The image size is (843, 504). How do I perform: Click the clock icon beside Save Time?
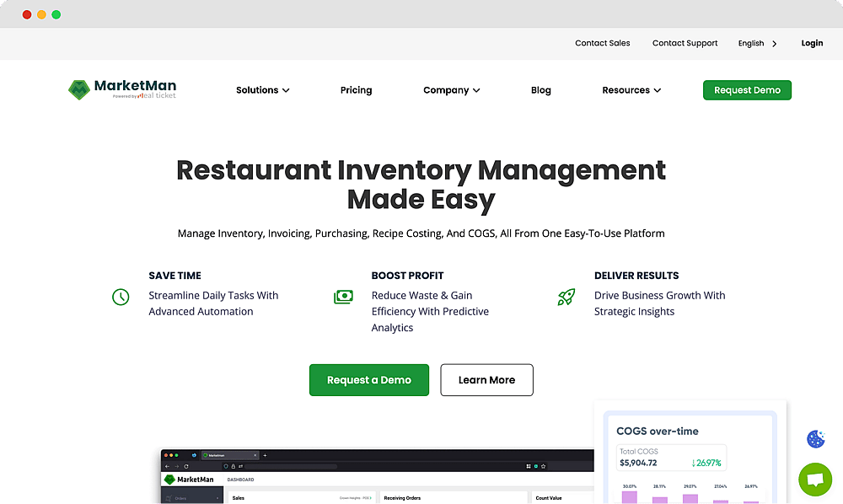coord(121,297)
